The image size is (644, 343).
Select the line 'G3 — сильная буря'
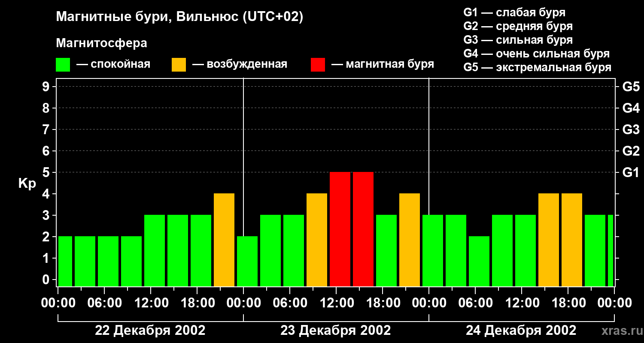point(518,40)
